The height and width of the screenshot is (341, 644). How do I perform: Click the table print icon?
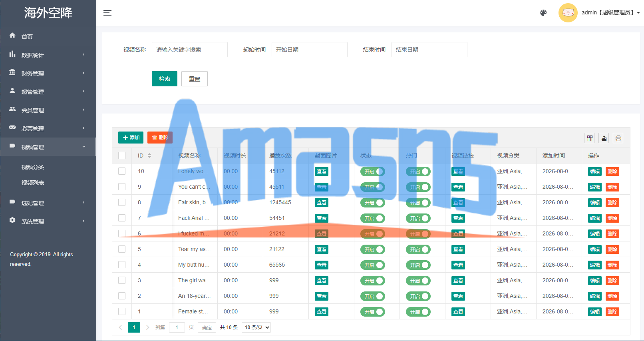[x=618, y=138]
